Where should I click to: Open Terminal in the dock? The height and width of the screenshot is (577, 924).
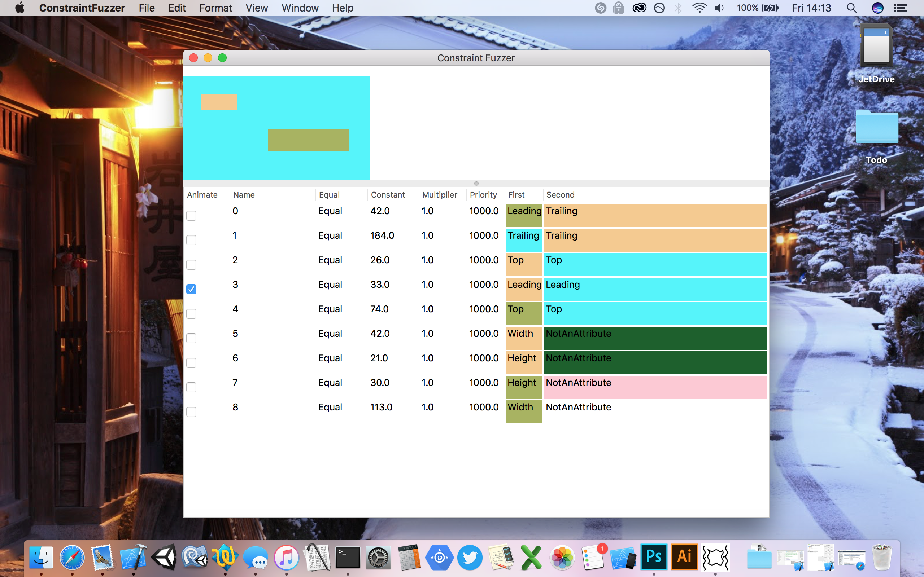click(348, 557)
